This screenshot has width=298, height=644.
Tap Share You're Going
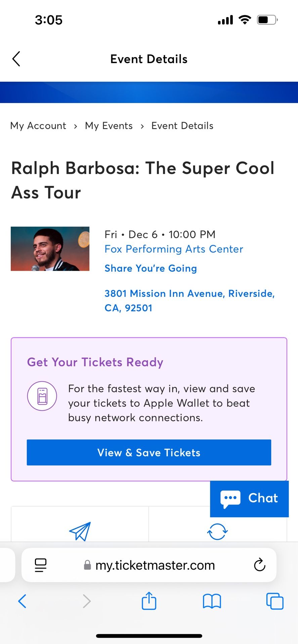[x=151, y=268]
